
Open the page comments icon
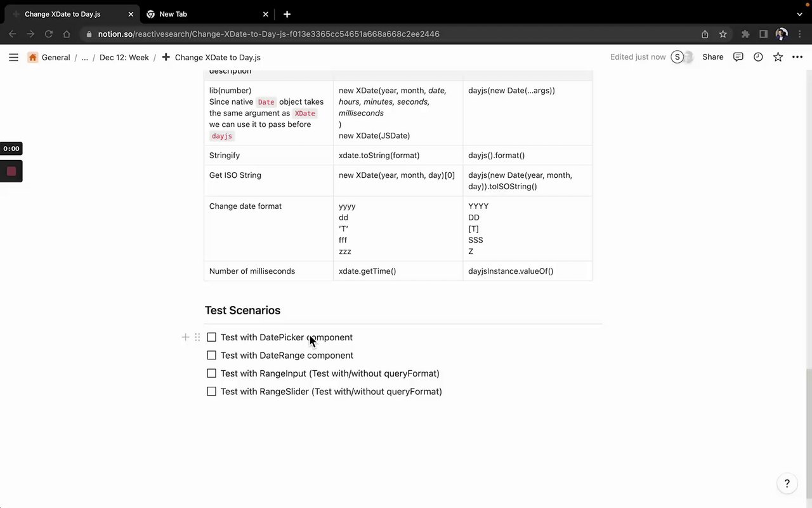738,57
